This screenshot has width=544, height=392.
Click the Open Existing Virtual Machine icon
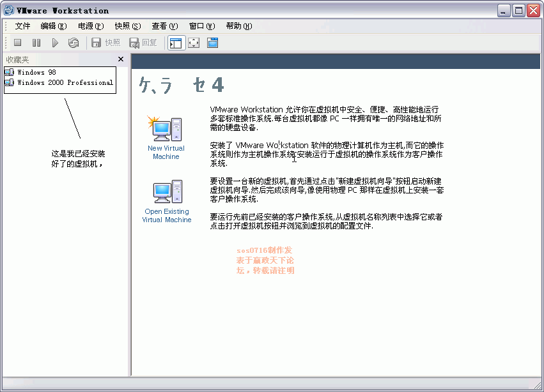(x=167, y=192)
